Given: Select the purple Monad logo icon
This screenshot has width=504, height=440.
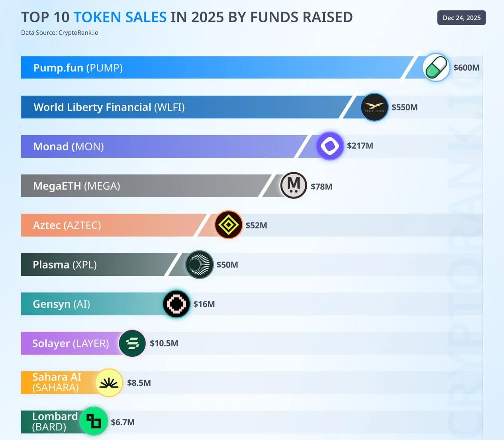Looking at the screenshot, I should point(330,146).
